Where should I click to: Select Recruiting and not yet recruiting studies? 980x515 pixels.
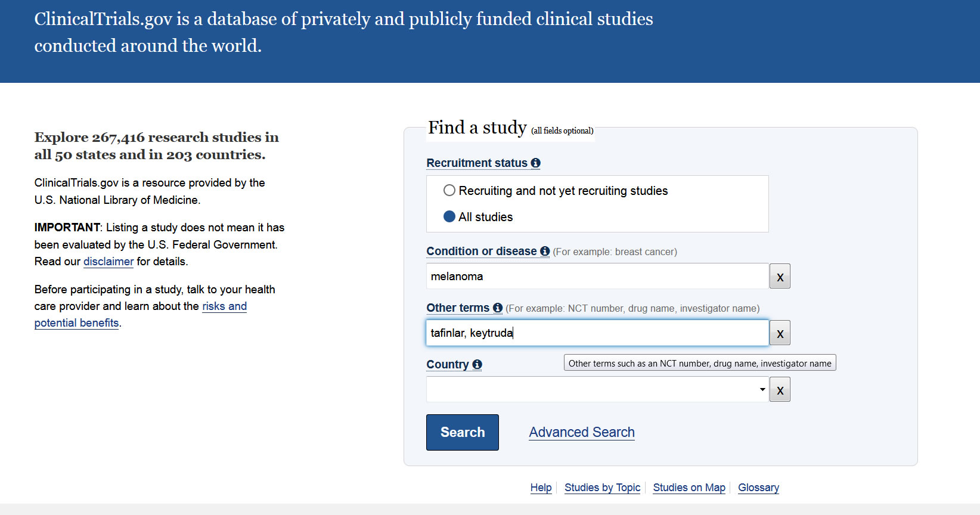pyautogui.click(x=449, y=190)
